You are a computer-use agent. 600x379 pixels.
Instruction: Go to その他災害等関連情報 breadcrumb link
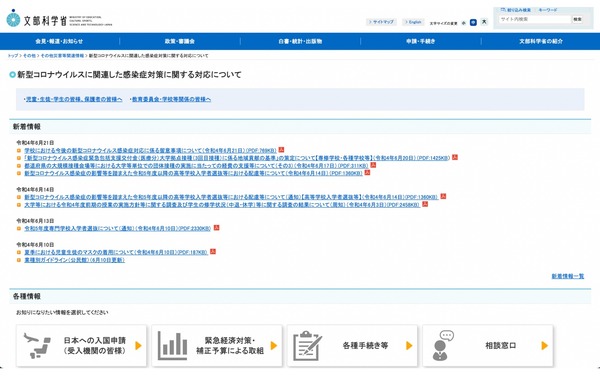pyautogui.click(x=62, y=56)
